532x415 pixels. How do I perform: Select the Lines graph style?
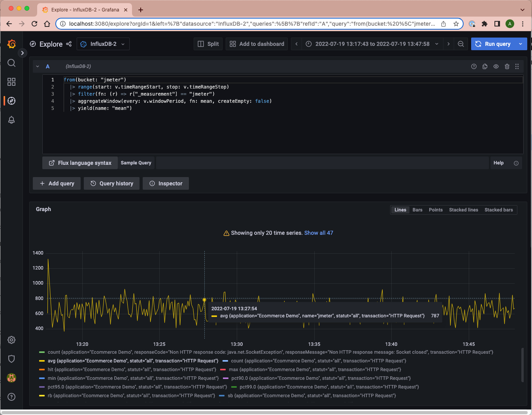pos(400,210)
